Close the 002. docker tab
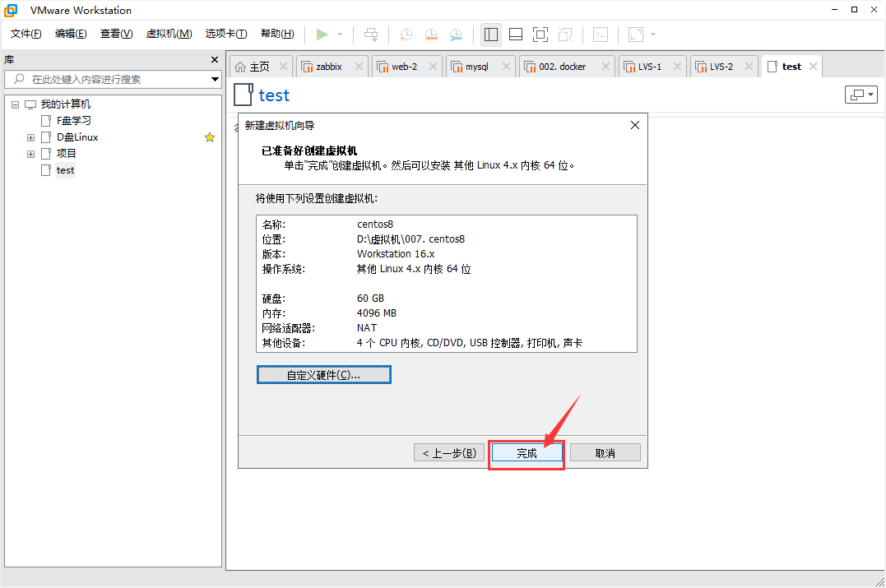Viewport: 886px width, 588px height. [605, 67]
